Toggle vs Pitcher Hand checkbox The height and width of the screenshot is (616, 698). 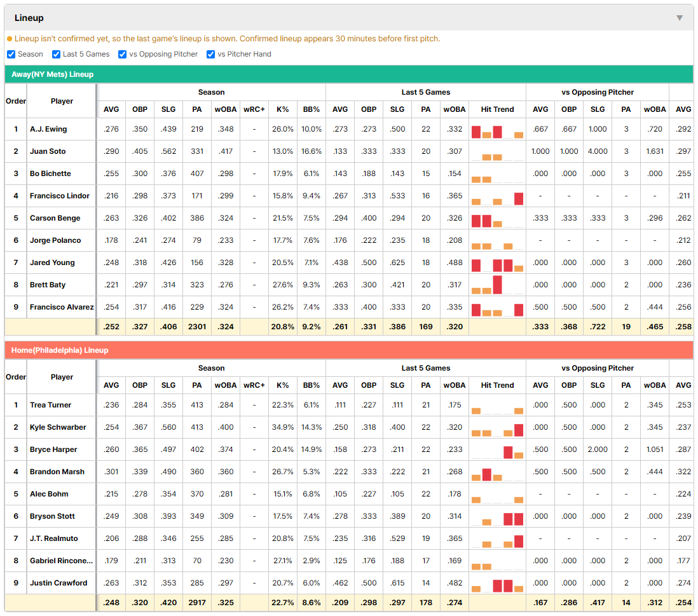pyautogui.click(x=210, y=54)
